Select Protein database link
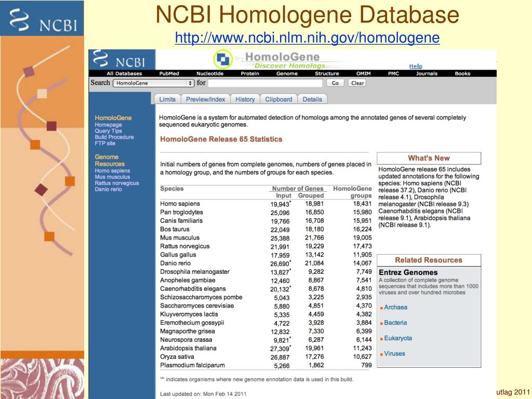The image size is (532, 399). (x=250, y=74)
